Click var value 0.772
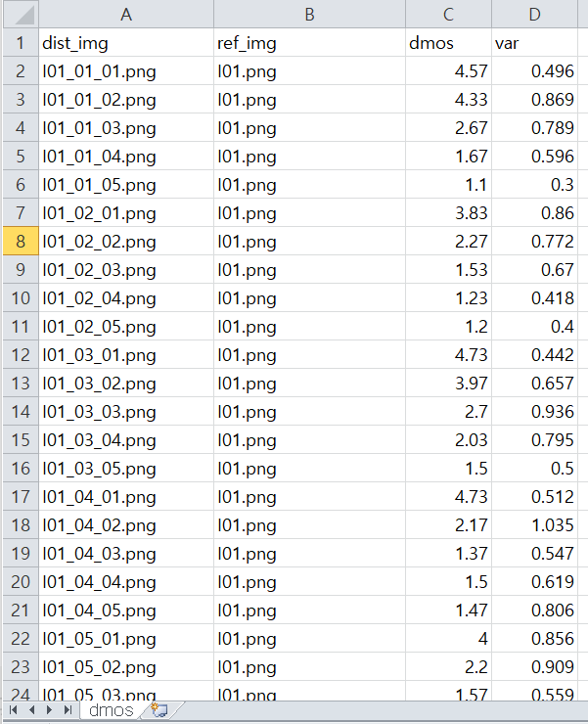Viewport: 588px width, 724px height. click(x=534, y=241)
